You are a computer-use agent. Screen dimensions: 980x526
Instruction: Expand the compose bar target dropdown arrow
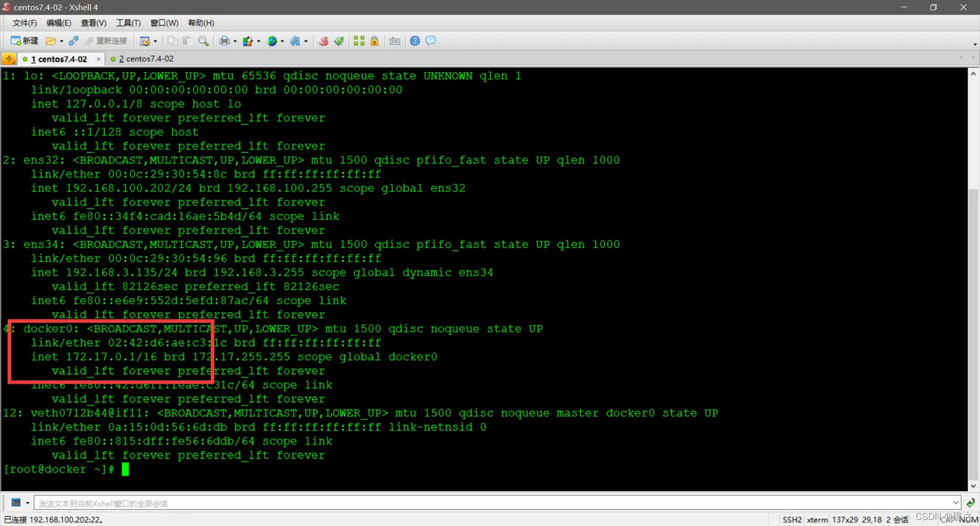click(28, 503)
